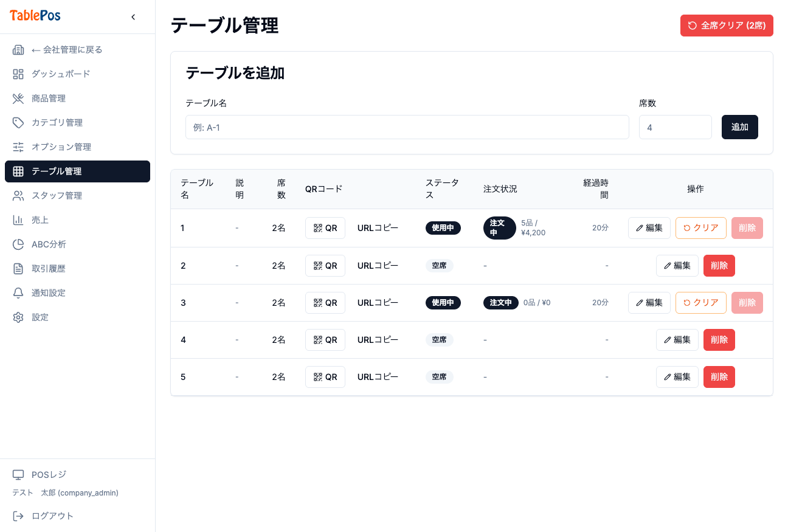Click the bar chart icon for 売上

pos(18,220)
